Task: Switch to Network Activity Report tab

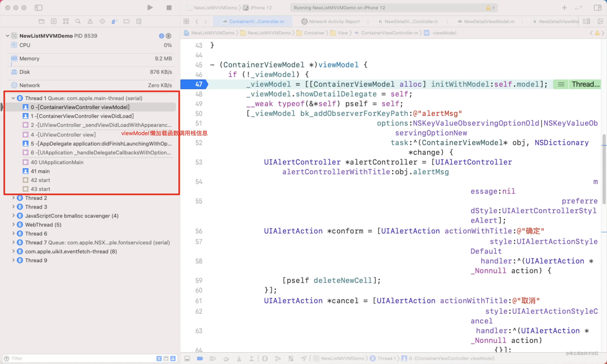Action: pos(330,21)
